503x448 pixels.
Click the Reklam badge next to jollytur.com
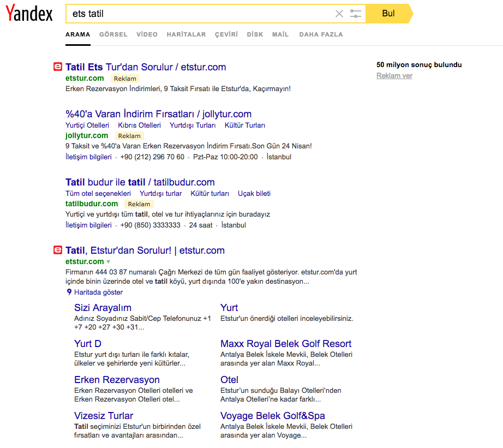pyautogui.click(x=129, y=136)
